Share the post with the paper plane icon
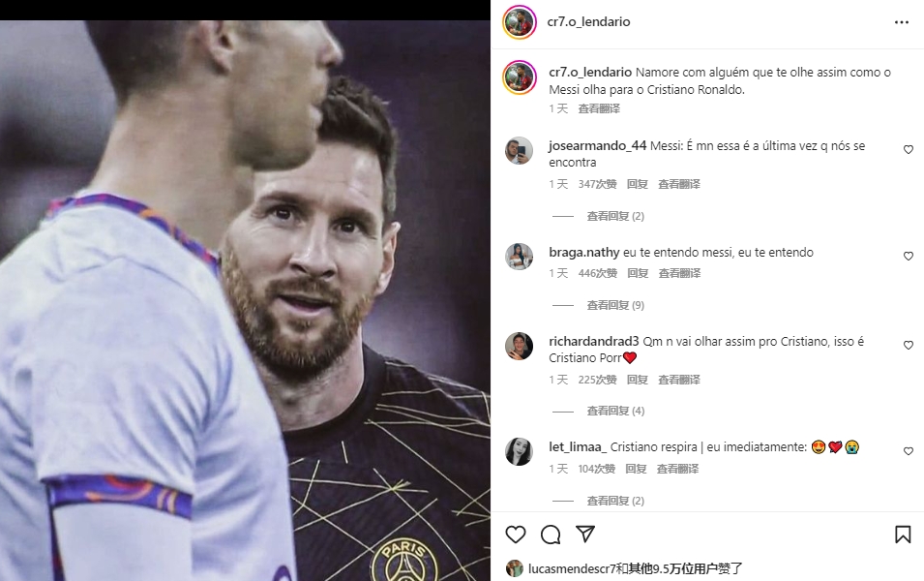924x581 pixels. (585, 534)
